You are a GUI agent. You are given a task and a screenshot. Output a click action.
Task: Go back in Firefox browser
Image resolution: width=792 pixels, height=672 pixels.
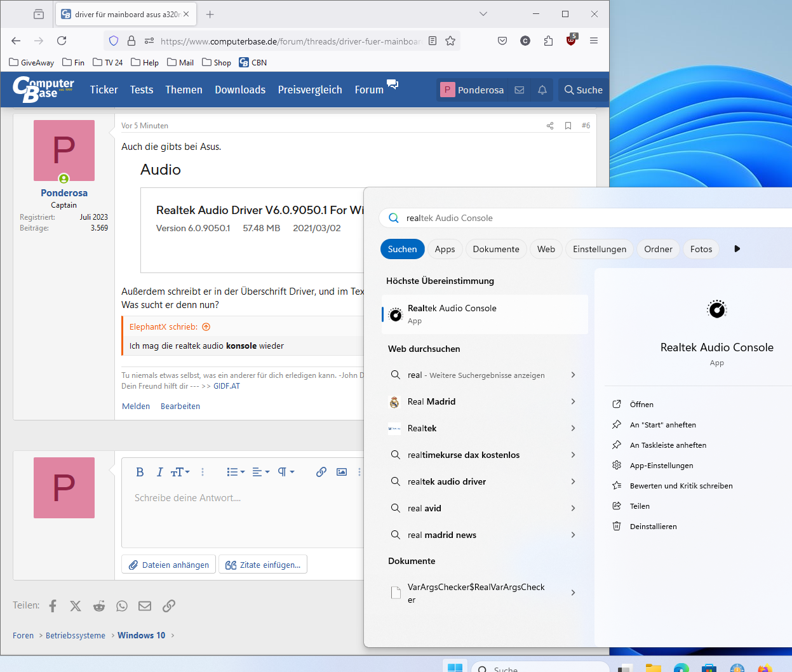(x=16, y=41)
